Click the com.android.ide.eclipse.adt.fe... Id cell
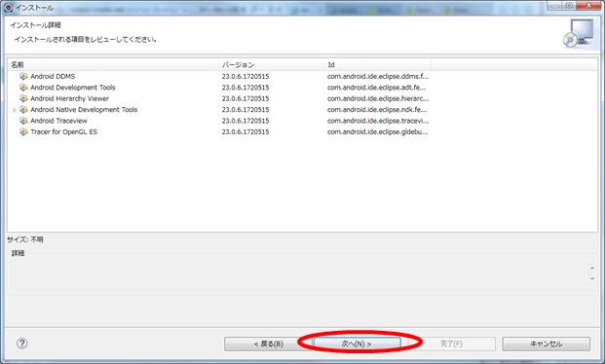Image resolution: width=605 pixels, height=364 pixels. [x=377, y=88]
